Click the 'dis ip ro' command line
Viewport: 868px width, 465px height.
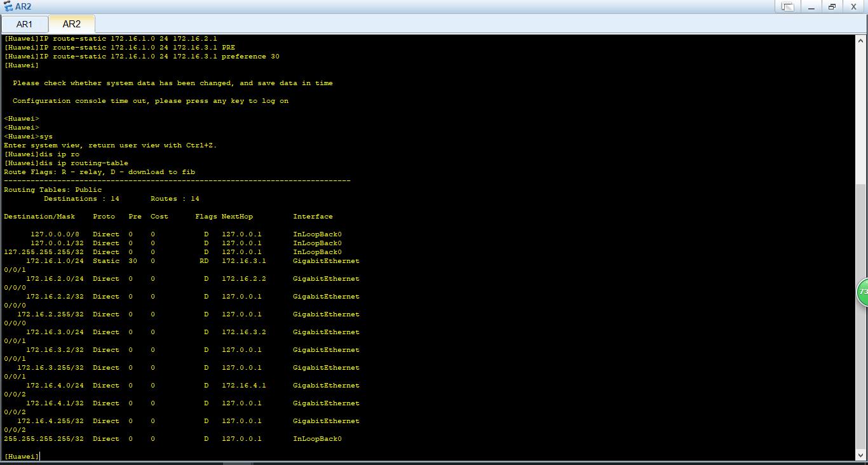tap(42, 154)
